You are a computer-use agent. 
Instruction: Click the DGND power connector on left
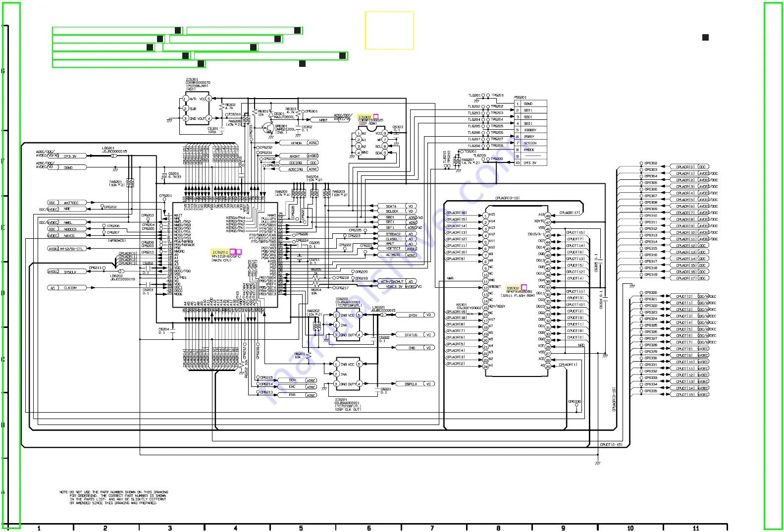(66, 167)
